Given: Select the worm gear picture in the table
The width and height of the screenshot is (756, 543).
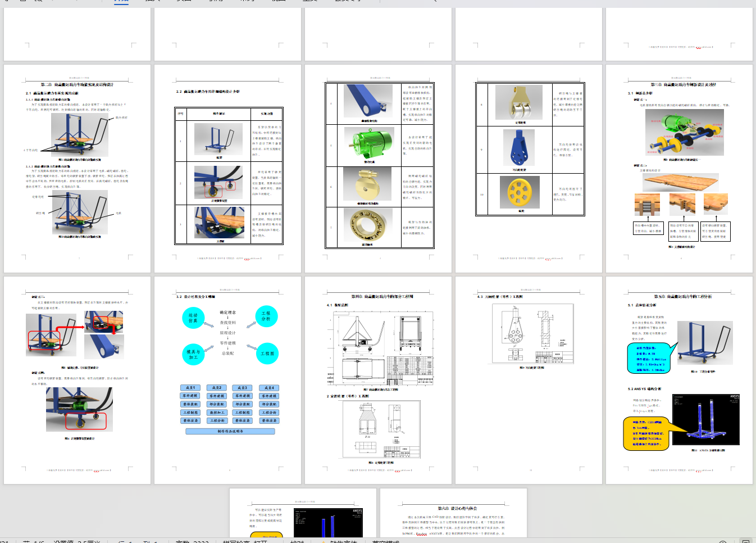Looking at the screenshot, I should [368, 184].
